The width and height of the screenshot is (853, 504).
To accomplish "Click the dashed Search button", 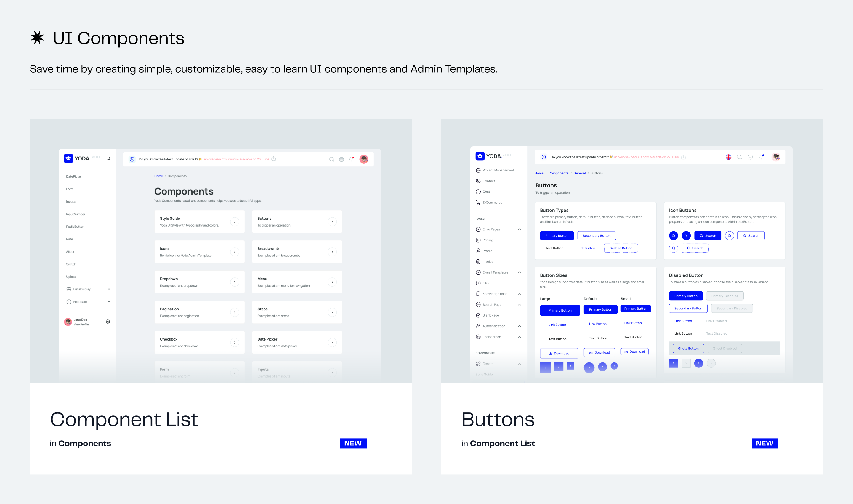I will (695, 248).
